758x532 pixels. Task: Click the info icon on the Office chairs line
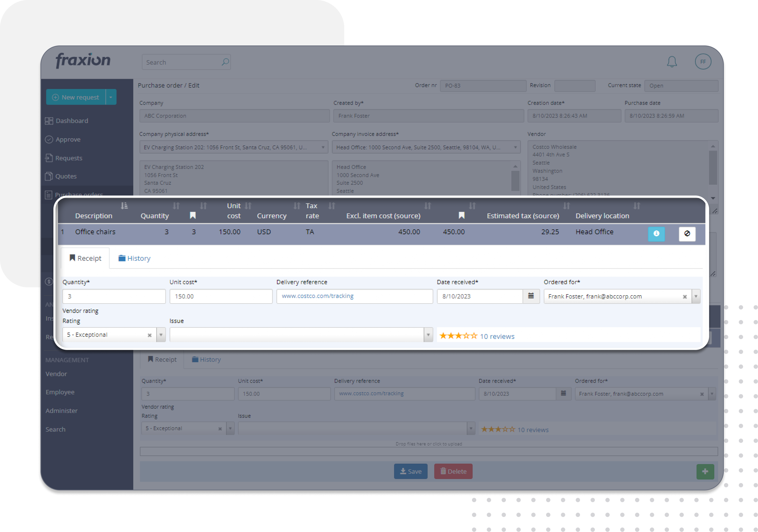(x=656, y=234)
